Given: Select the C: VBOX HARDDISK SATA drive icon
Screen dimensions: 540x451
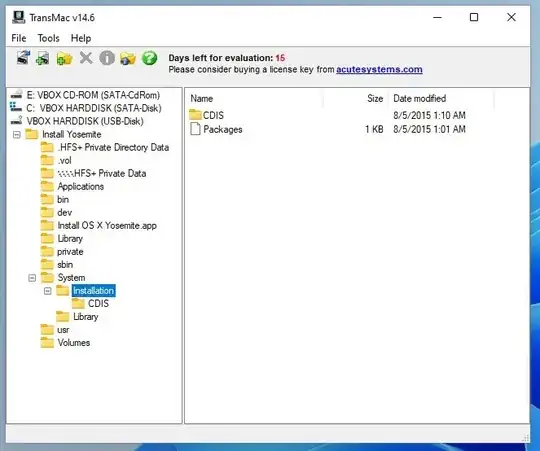Looking at the screenshot, I should pos(16,108).
